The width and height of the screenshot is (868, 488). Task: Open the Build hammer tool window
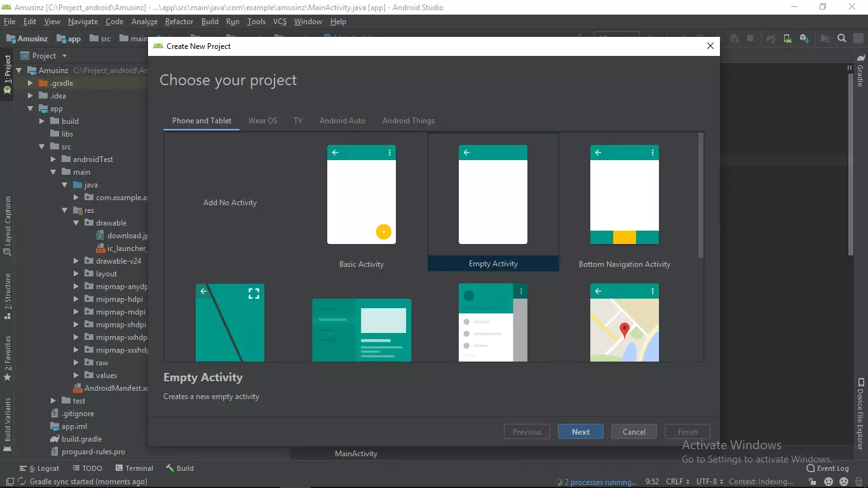[180, 468]
